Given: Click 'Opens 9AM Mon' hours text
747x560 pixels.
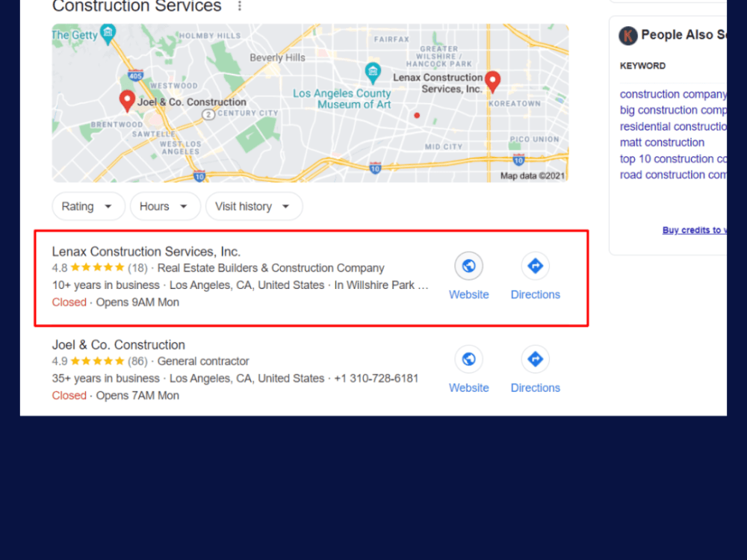Looking at the screenshot, I should coord(137,302).
